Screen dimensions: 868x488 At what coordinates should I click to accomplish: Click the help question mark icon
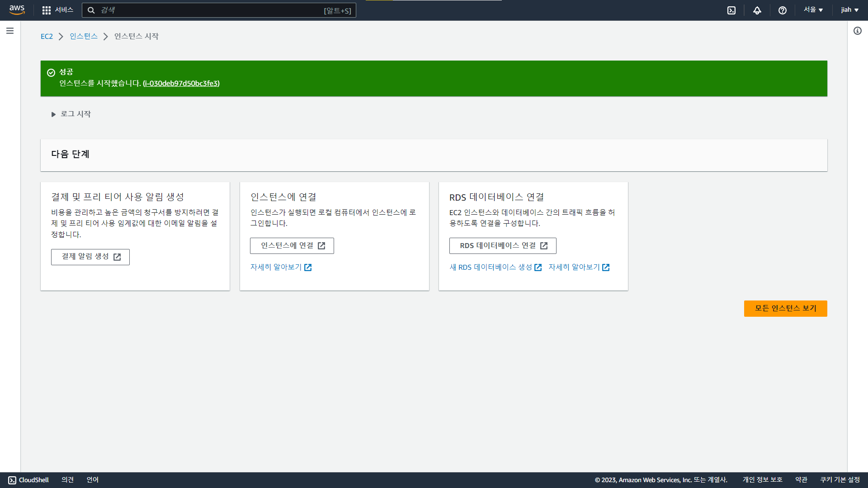[782, 10]
